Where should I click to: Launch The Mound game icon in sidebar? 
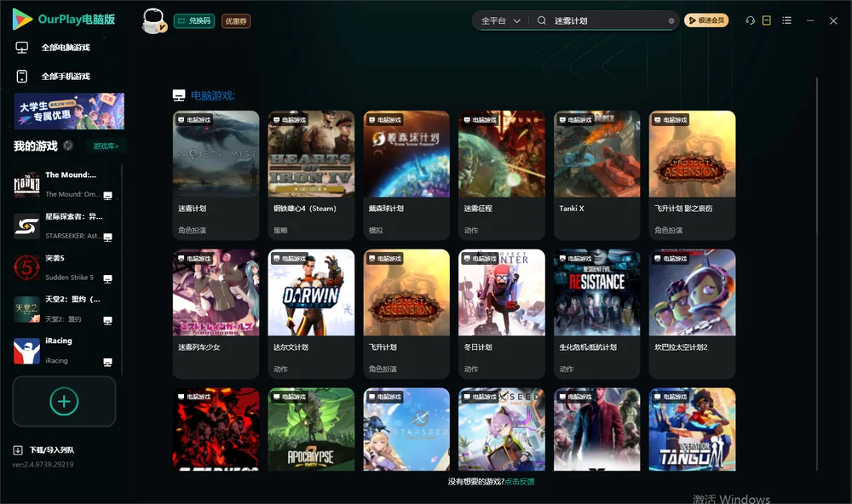click(x=26, y=185)
